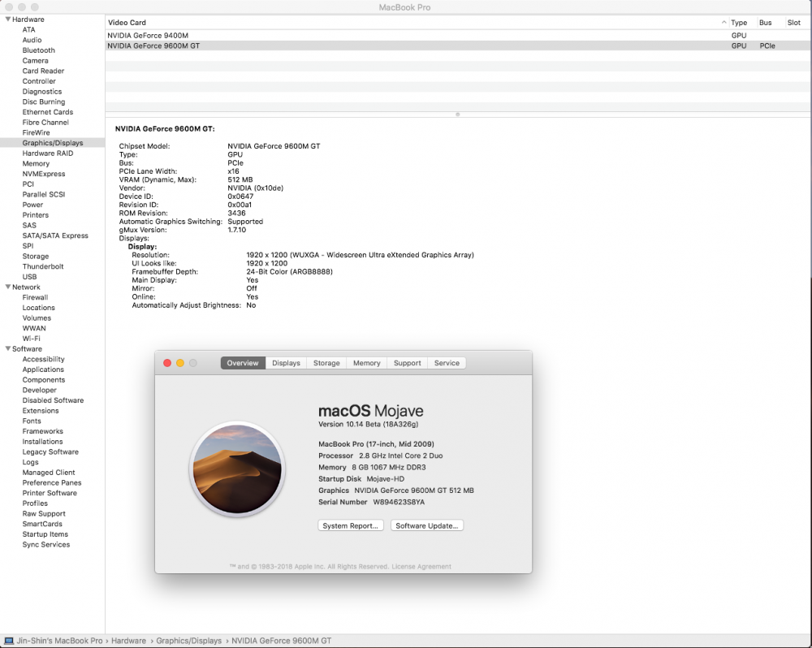Click Jin-Shin's MacBook Pro in path bar
This screenshot has height=648, width=812.
tap(59, 641)
